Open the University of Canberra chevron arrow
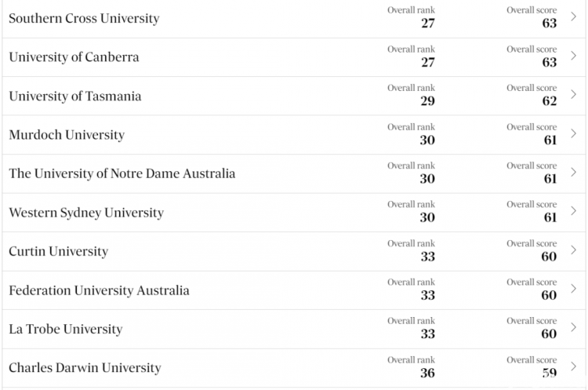Screen dimensions: 588x390 pyautogui.click(x=573, y=56)
